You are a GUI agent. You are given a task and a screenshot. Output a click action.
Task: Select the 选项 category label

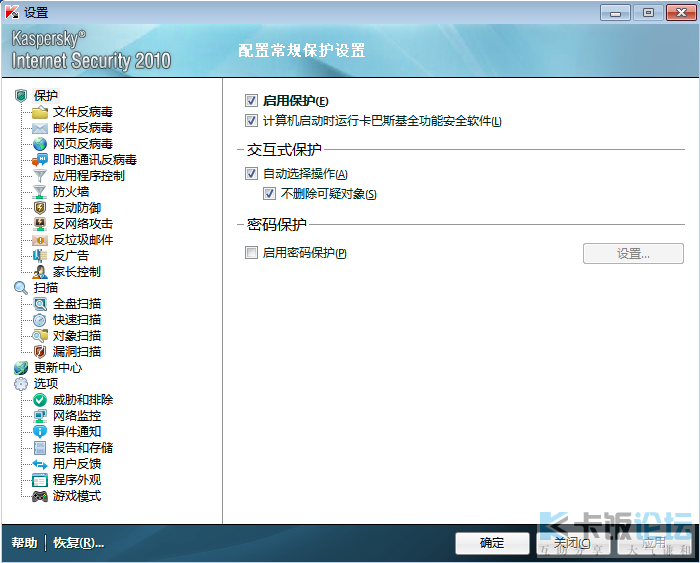click(x=46, y=384)
